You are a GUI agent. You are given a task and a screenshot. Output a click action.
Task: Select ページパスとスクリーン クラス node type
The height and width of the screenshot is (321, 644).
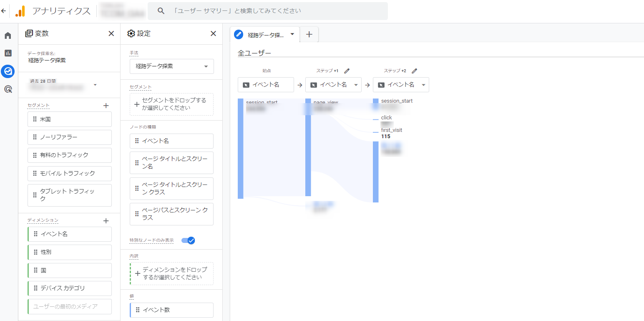pyautogui.click(x=171, y=214)
